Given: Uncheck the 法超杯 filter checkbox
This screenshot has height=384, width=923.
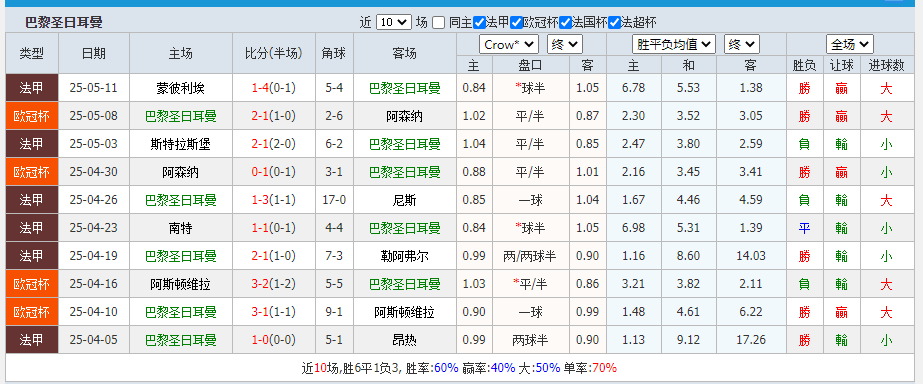Looking at the screenshot, I should point(614,23).
